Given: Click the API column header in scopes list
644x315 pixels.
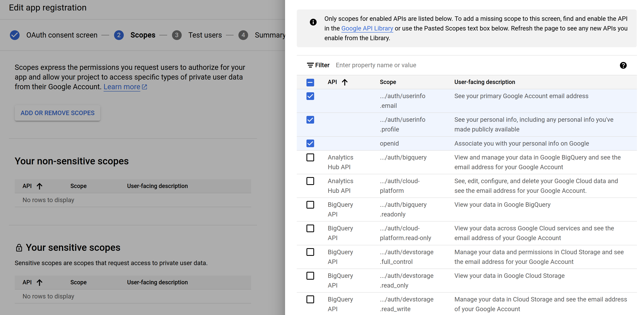Looking at the screenshot, I should [x=332, y=82].
